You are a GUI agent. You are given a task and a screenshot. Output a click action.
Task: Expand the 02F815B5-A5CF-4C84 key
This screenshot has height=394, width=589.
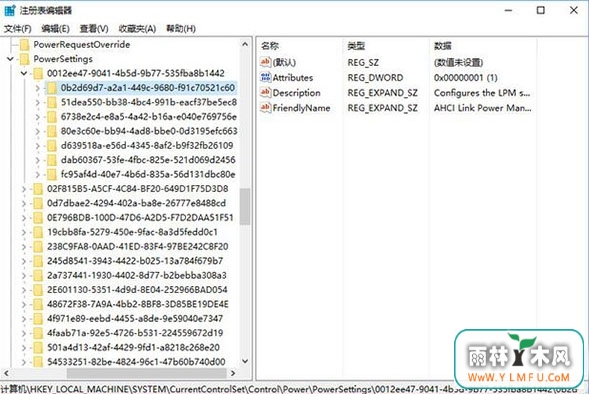[x=24, y=189]
